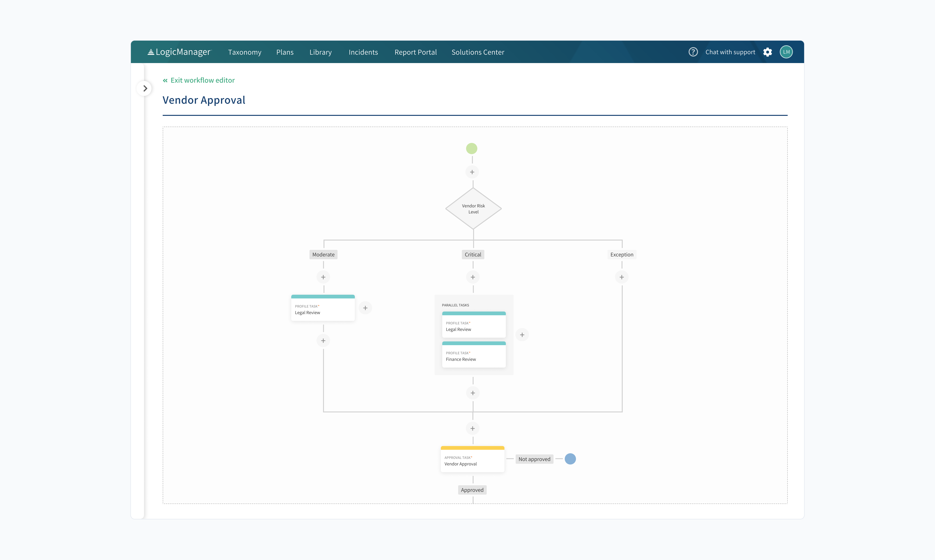The image size is (935, 560).
Task: Toggle the settings gear menu
Action: [x=768, y=51]
